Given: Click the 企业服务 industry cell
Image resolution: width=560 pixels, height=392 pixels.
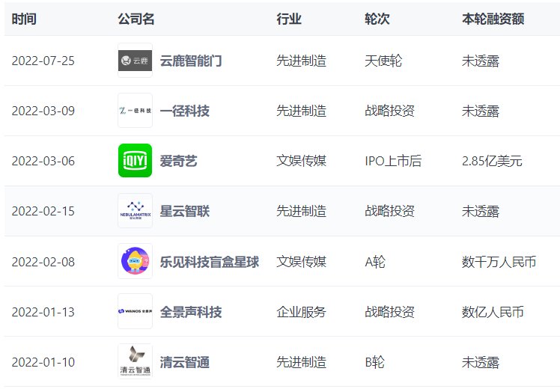Looking at the screenshot, I should point(302,312).
